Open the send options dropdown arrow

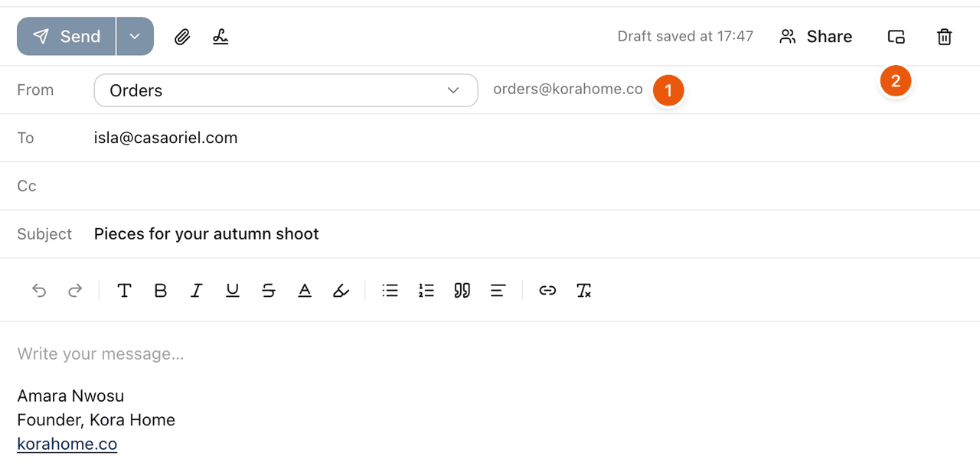(x=135, y=37)
